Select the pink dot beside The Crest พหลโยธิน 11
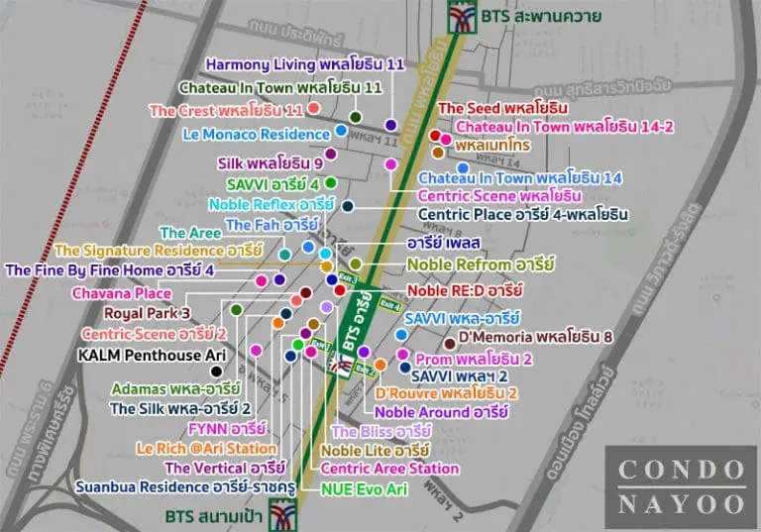This screenshot has width=761, height=532. tap(313, 108)
